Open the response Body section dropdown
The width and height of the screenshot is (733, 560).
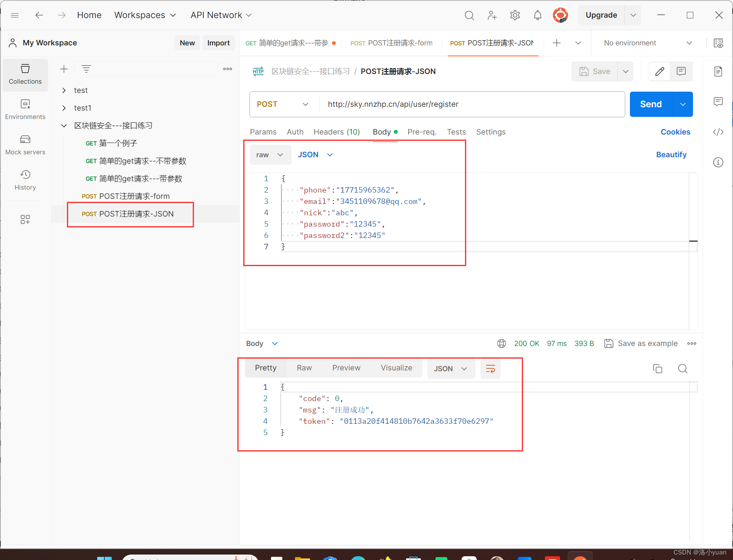tap(262, 343)
